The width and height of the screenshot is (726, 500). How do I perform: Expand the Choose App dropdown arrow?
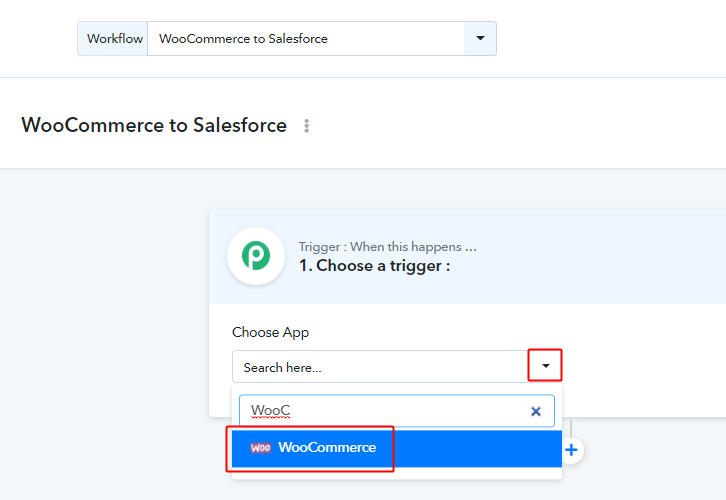545,366
